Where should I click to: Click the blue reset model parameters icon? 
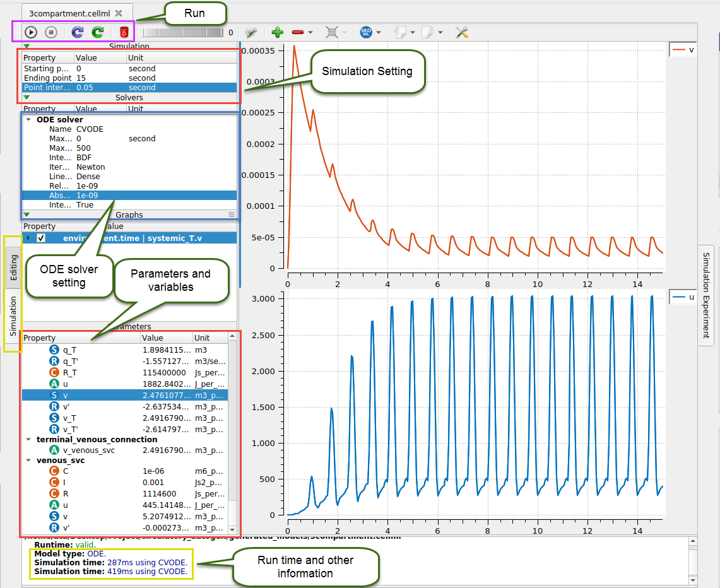[77, 32]
